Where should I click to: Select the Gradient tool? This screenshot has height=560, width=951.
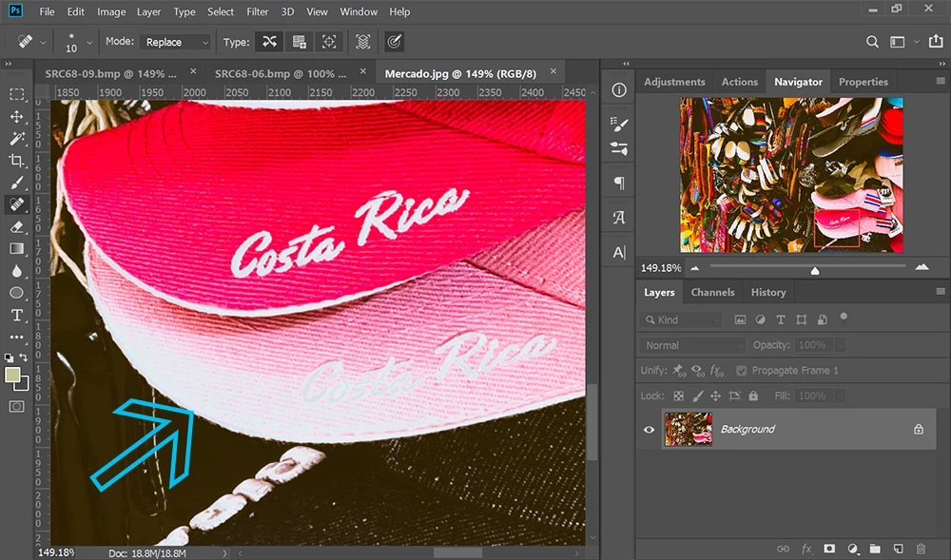pos(17,248)
